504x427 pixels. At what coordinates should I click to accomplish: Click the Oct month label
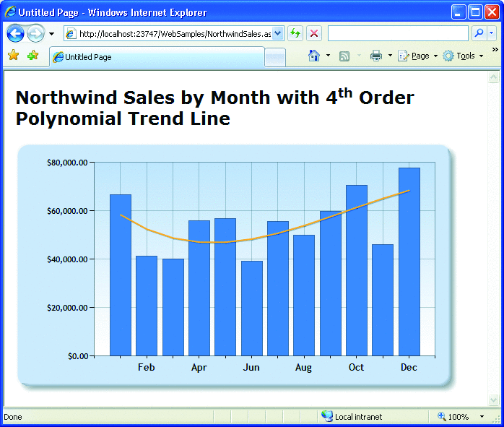pos(356,367)
